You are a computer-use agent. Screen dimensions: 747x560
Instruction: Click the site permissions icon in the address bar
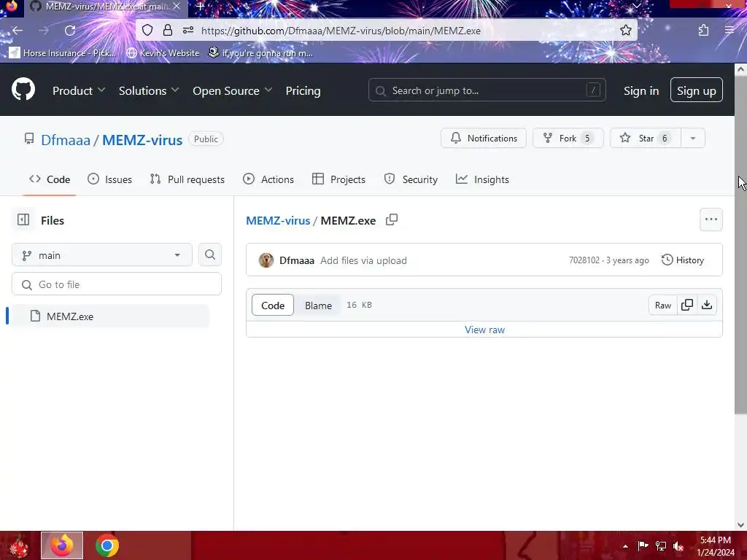(188, 31)
